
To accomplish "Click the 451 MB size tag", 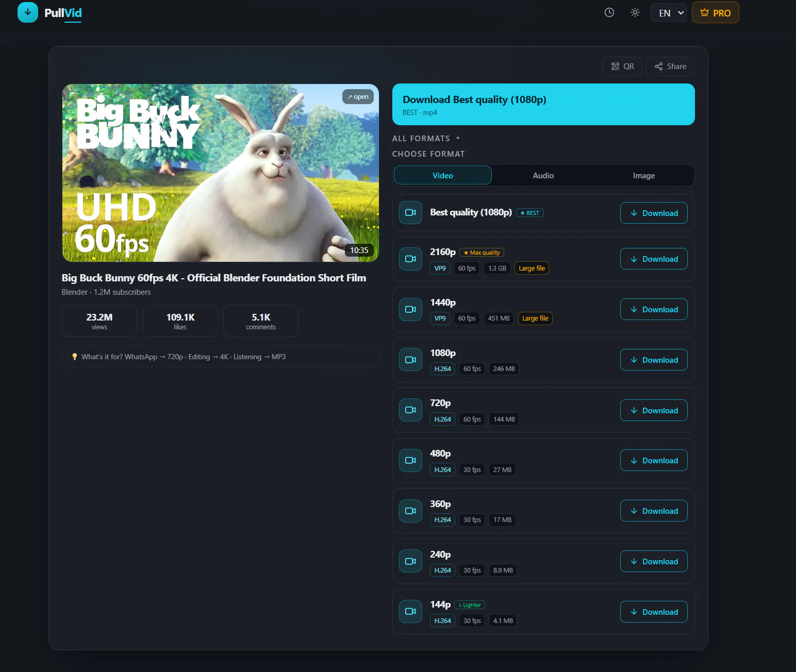I will (499, 318).
